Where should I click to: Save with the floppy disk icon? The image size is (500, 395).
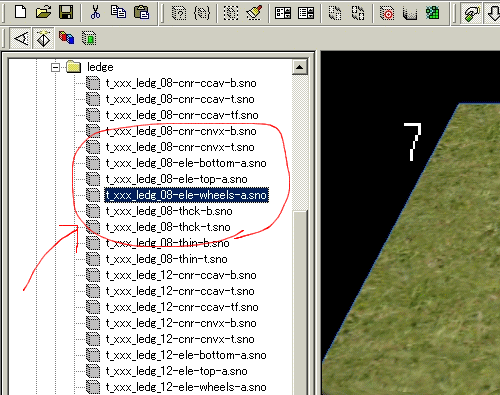(x=66, y=12)
